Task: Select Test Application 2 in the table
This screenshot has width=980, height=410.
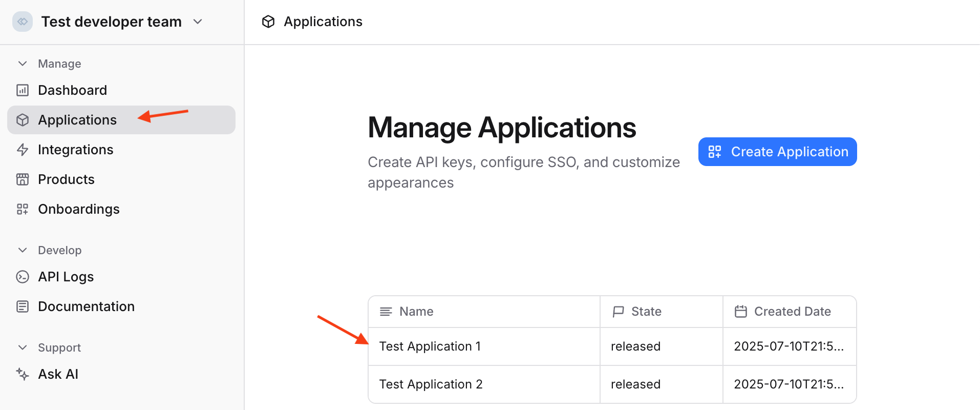Action: (431, 384)
